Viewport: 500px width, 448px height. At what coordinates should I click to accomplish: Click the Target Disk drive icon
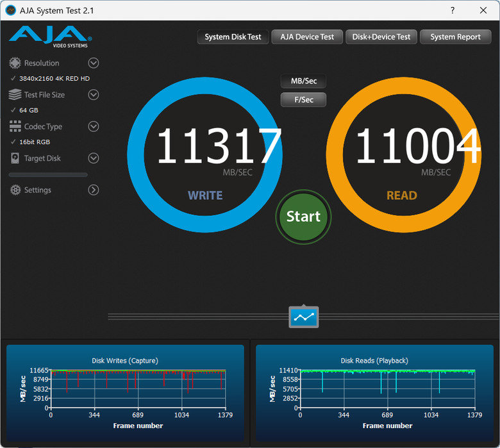(x=15, y=158)
